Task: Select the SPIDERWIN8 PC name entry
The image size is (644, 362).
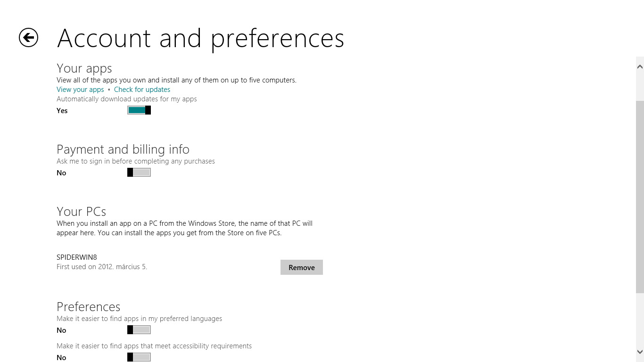Action: [77, 257]
